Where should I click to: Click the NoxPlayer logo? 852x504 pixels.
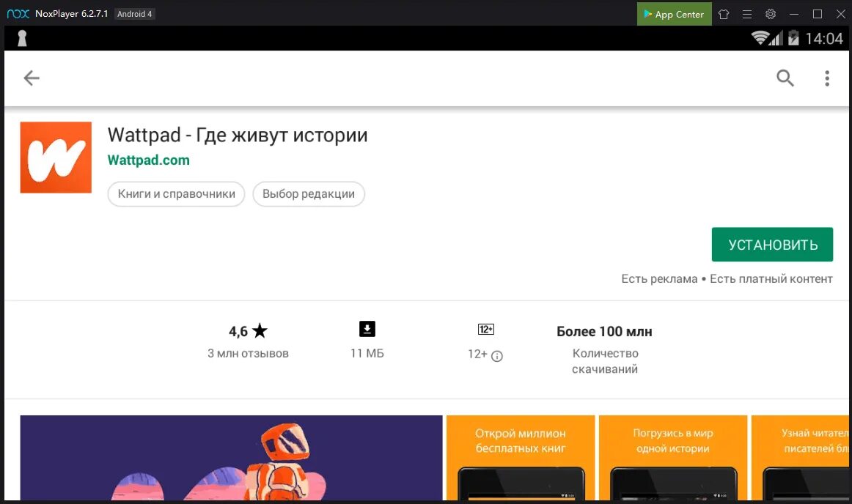(x=18, y=14)
